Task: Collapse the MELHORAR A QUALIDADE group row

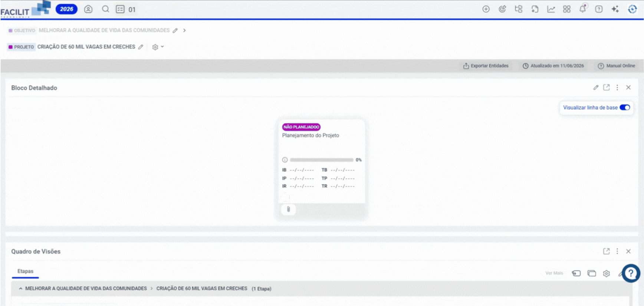Action: (x=20, y=289)
